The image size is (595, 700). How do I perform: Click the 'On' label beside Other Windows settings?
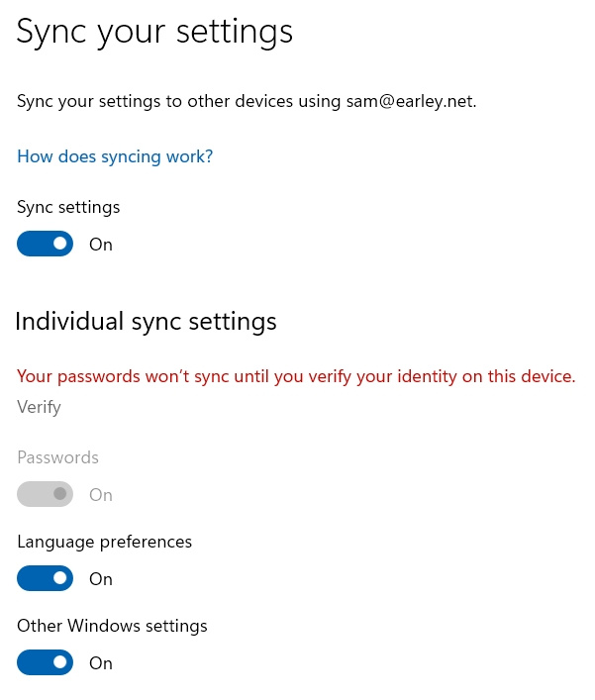[x=101, y=663]
